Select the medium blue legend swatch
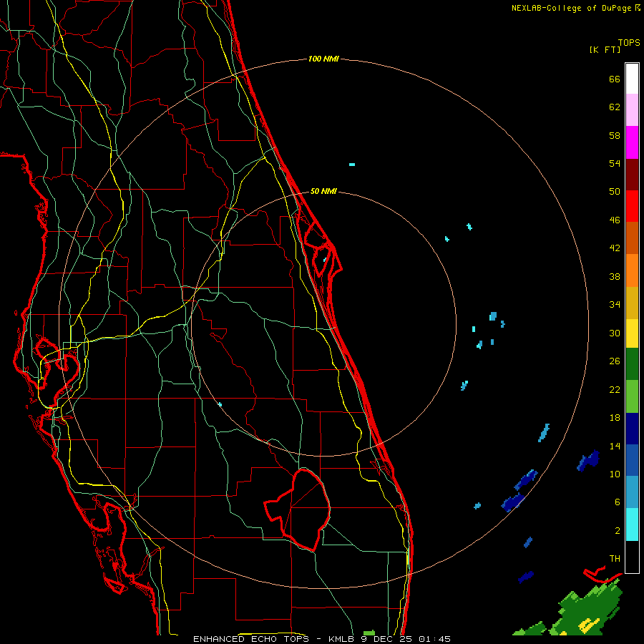This screenshot has width=644, height=644. click(x=632, y=461)
